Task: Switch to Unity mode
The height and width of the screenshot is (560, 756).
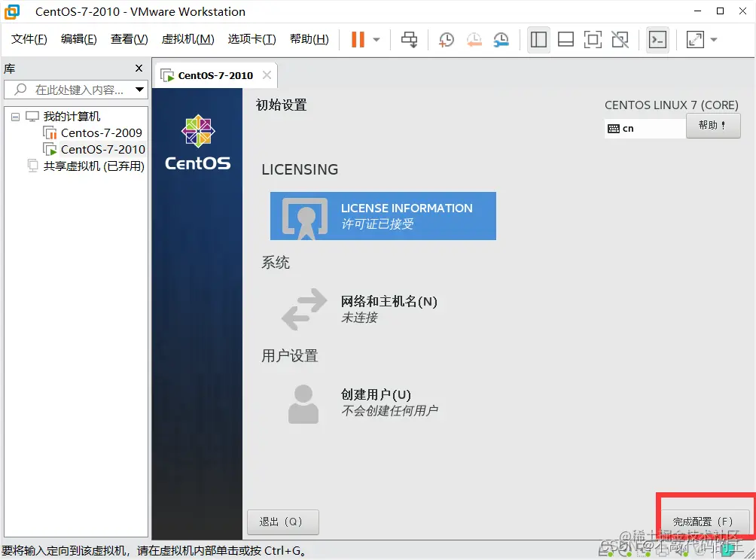Action: tap(620, 40)
